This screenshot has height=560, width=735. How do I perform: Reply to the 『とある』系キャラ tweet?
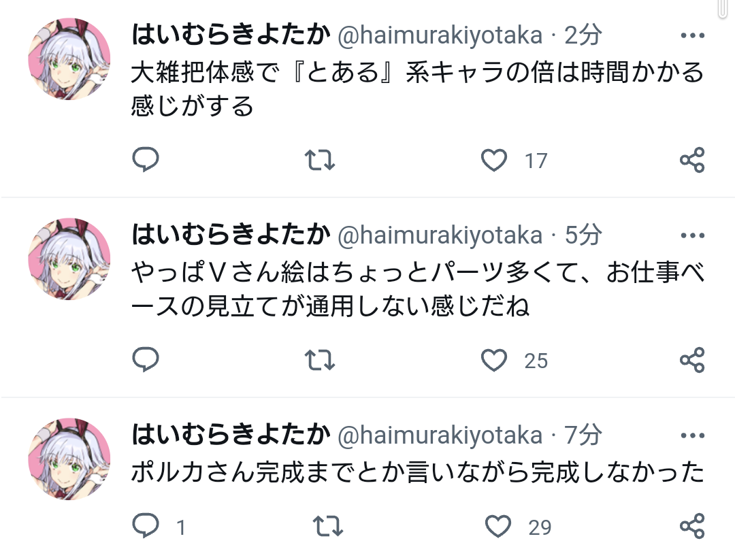tap(145, 160)
